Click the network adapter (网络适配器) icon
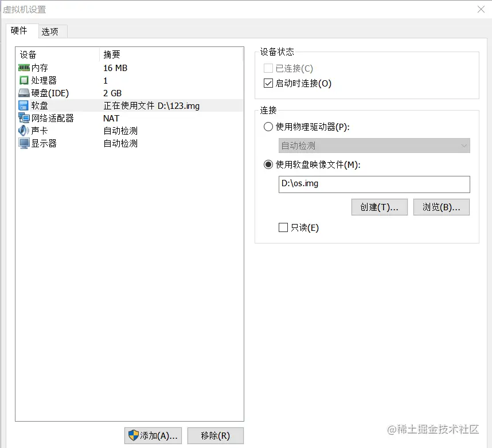492x448 pixels. [24, 118]
